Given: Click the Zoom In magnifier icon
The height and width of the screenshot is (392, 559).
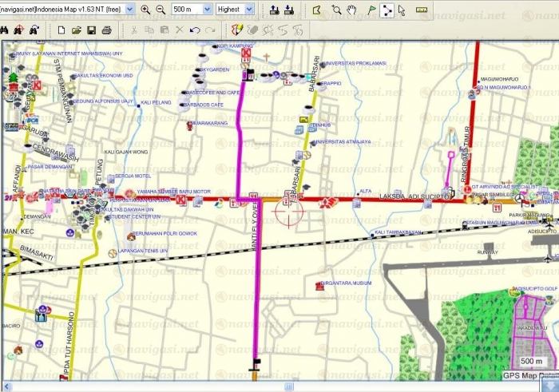Looking at the screenshot, I should 145,10.
